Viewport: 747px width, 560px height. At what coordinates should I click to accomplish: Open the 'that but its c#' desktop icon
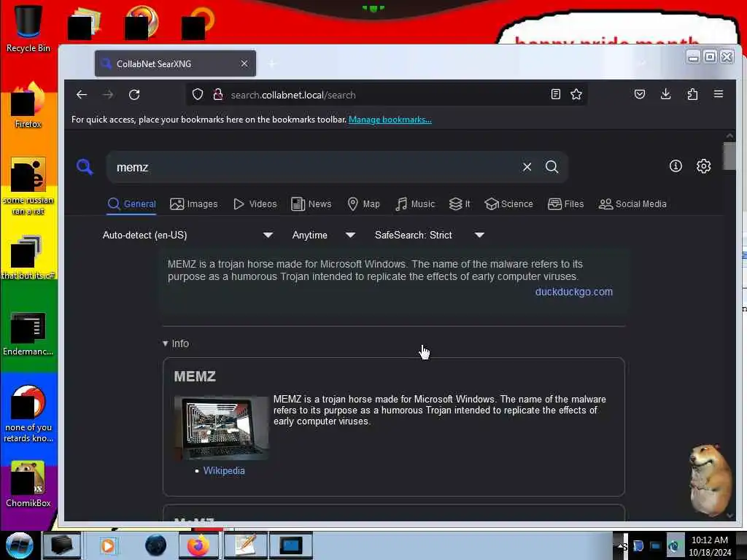pyautogui.click(x=28, y=257)
